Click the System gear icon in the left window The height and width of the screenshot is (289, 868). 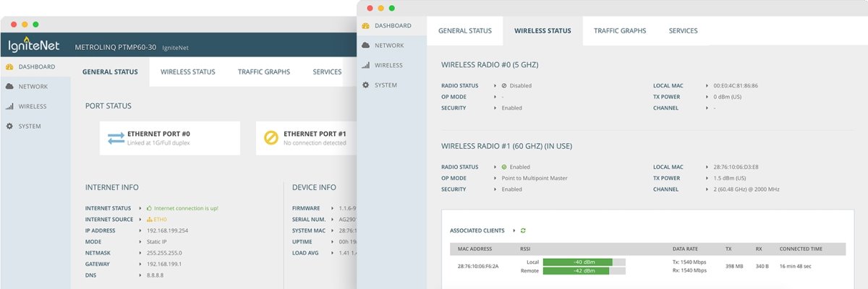[x=9, y=126]
